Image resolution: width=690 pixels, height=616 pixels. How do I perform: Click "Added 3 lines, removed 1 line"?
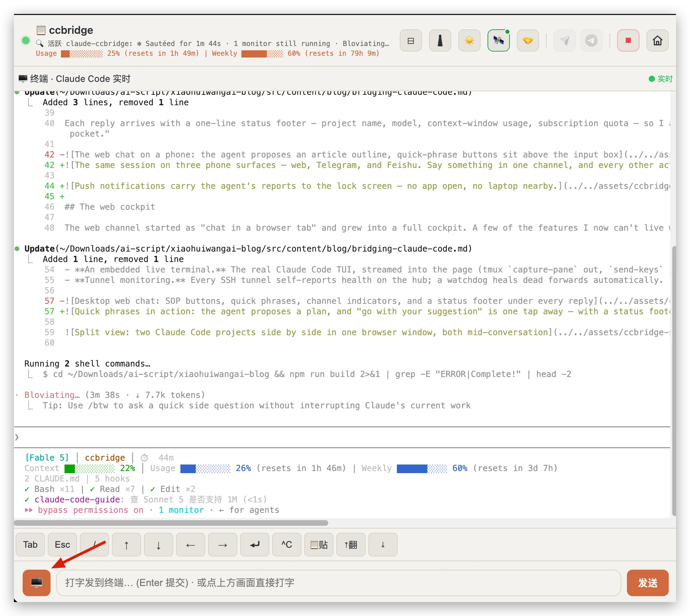pos(116,102)
